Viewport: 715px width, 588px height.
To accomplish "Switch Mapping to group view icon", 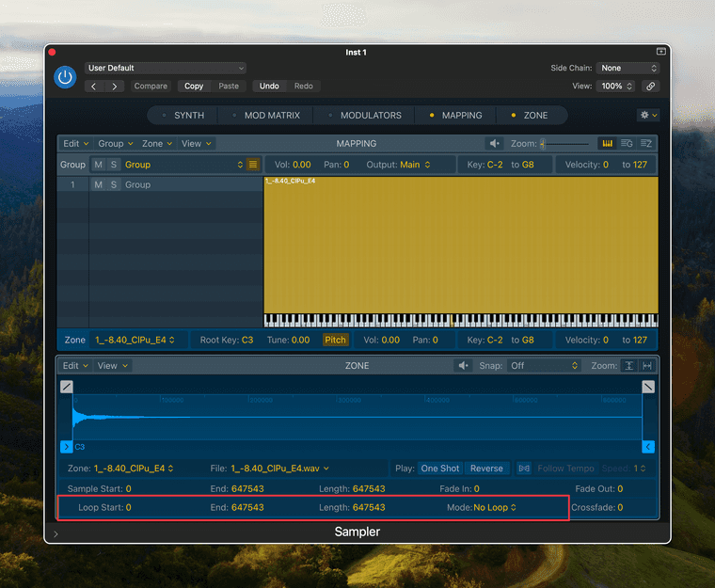I will (627, 144).
